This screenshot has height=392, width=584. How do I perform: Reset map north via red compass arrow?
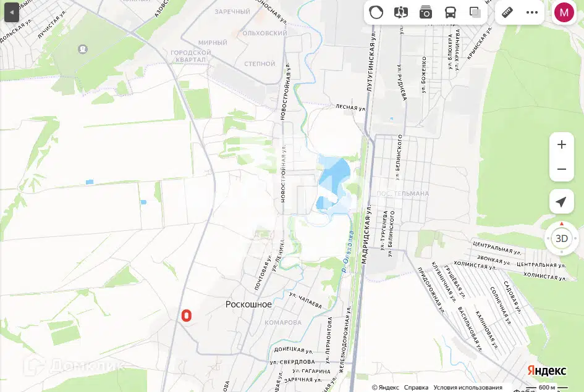pos(562,223)
